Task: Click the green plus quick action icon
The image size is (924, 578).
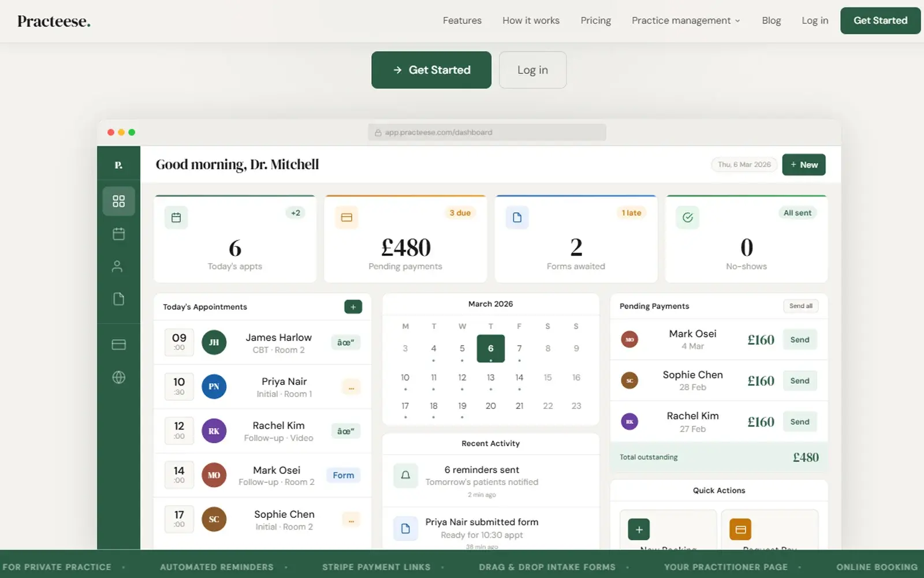Action: [x=639, y=529]
